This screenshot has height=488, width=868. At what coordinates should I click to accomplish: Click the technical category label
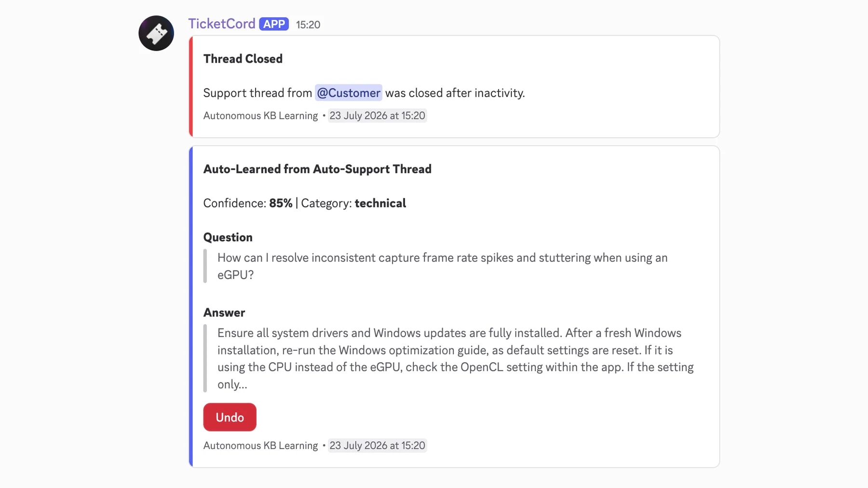pyautogui.click(x=380, y=203)
